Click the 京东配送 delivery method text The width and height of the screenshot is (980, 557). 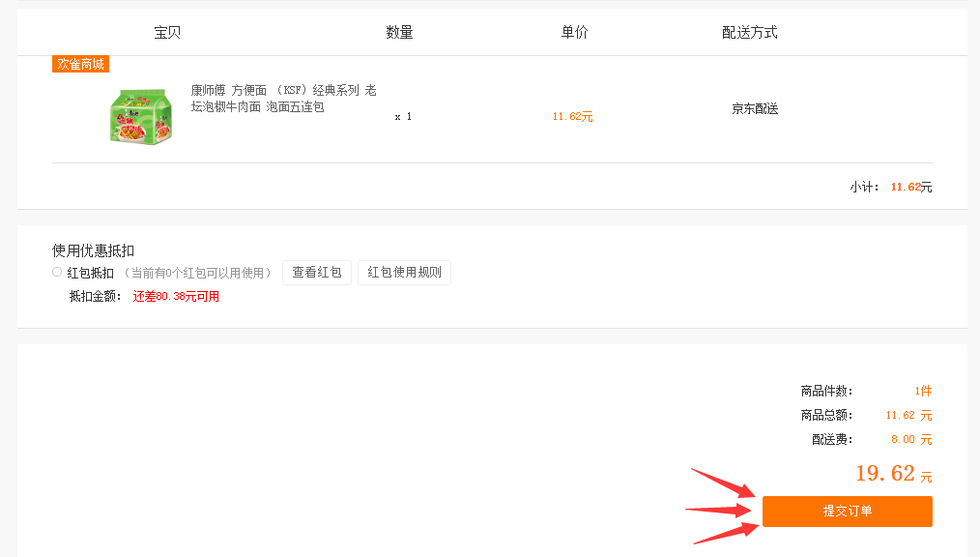point(755,108)
